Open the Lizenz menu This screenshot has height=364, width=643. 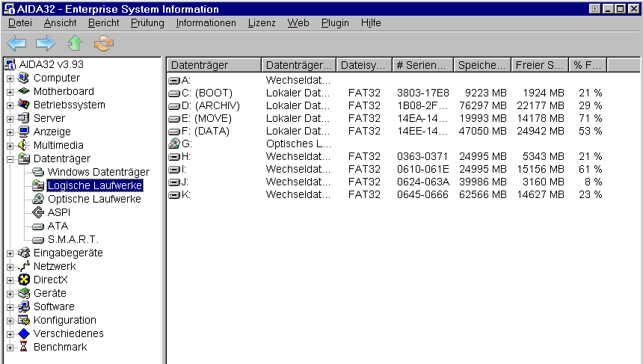coord(262,23)
